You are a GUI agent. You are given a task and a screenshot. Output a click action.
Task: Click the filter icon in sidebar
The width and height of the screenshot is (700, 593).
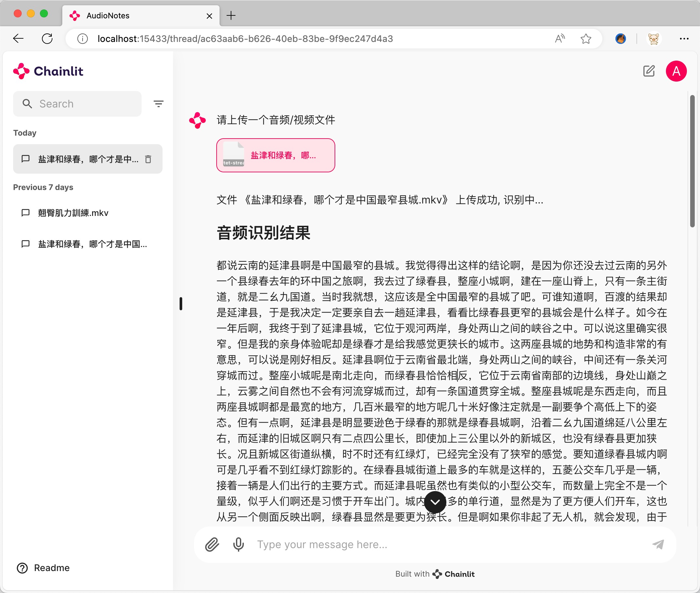[159, 104]
